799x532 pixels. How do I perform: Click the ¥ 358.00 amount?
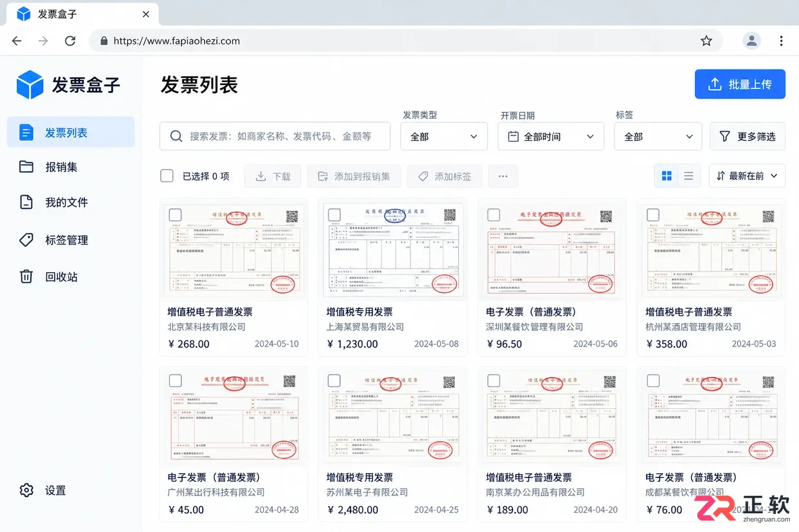667,344
